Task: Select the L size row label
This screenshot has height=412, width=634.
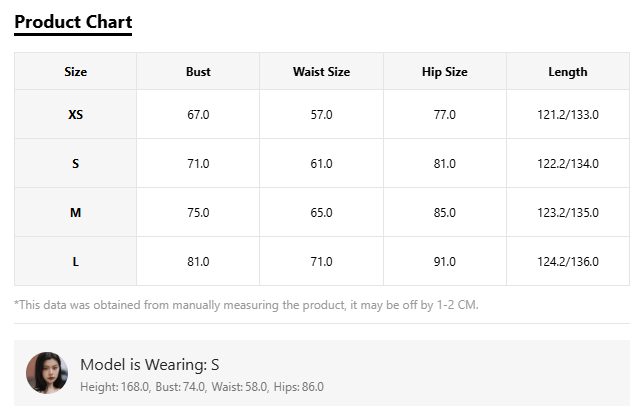Action: 76,262
